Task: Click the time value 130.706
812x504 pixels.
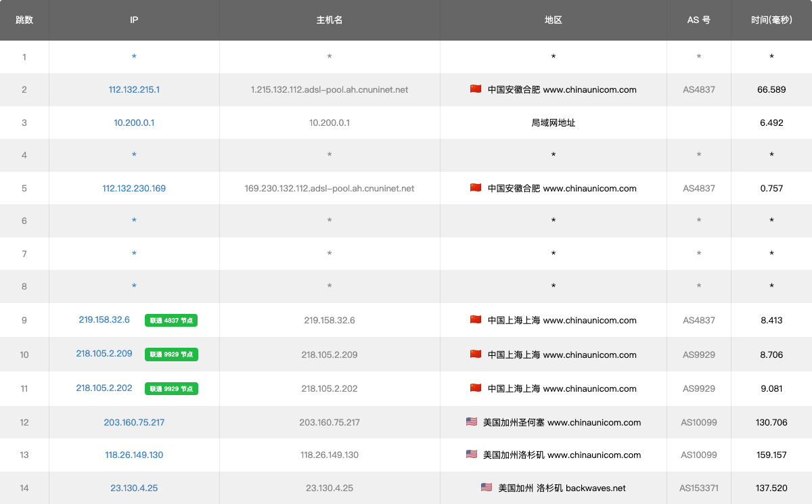Action: click(771, 422)
